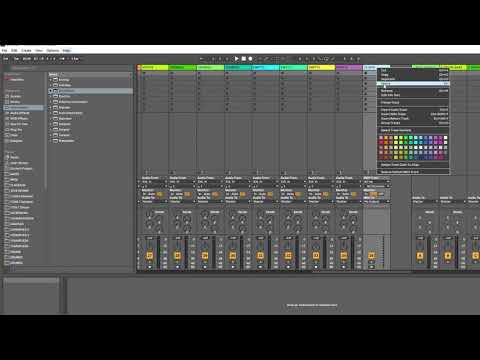Choose Insert MIDI Track in context menu
This screenshot has width=480, height=360.
point(413,114)
